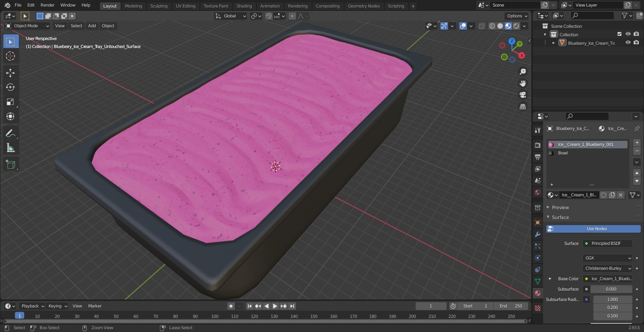Open viewport Options button

coord(517,16)
